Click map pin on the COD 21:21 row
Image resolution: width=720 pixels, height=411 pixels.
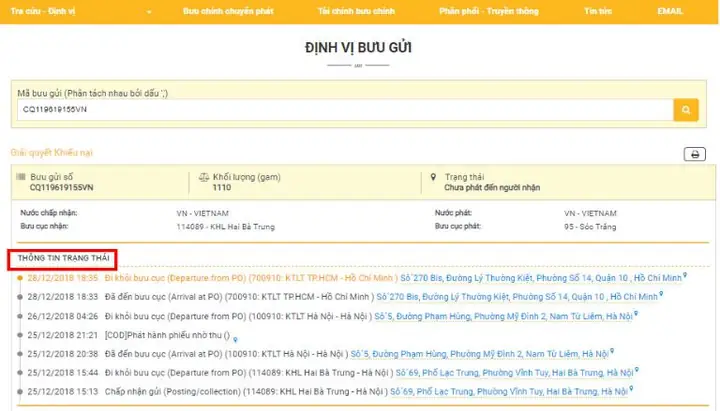[236, 339]
